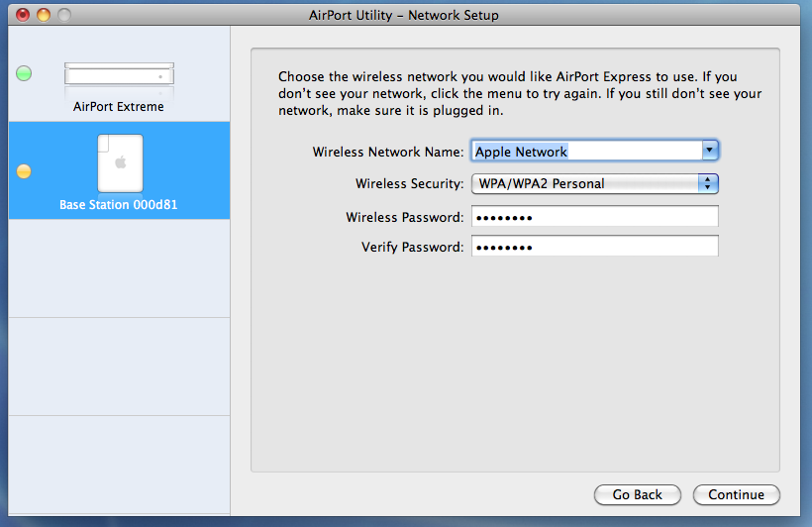This screenshot has width=812, height=527.
Task: Click the 'Base Station 000d81' label
Action: pos(118,205)
